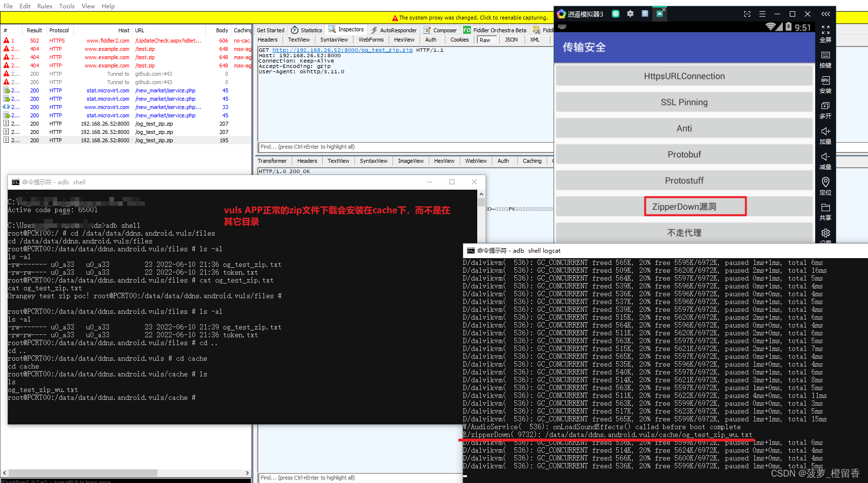This screenshot has width=868, height=483.
Task: Select the active Android app tab in emulator
Action: coord(659,14)
